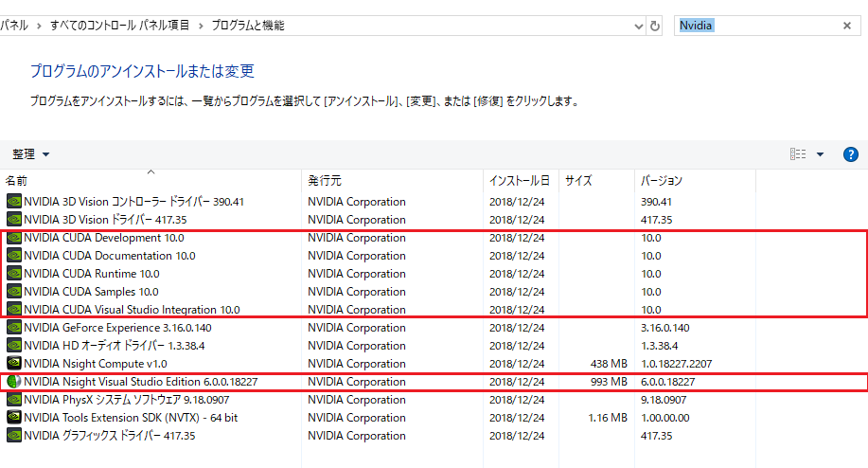Click icon of NVIDIA CUDA Development 10.0
The image size is (868, 468).
(14, 237)
